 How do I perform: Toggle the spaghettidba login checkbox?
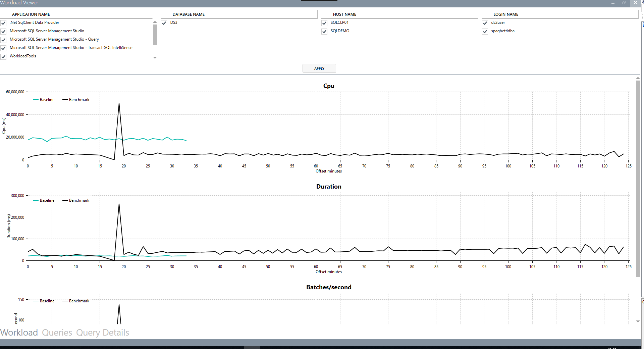pos(485,31)
